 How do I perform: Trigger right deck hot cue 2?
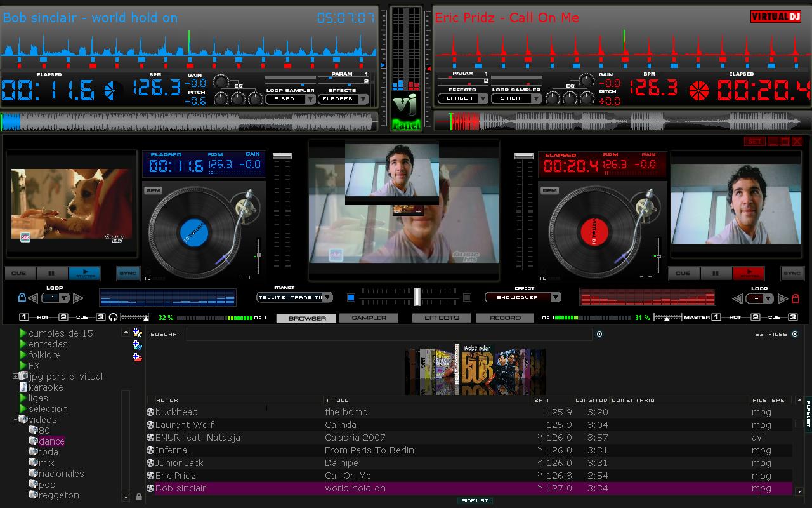(755, 317)
